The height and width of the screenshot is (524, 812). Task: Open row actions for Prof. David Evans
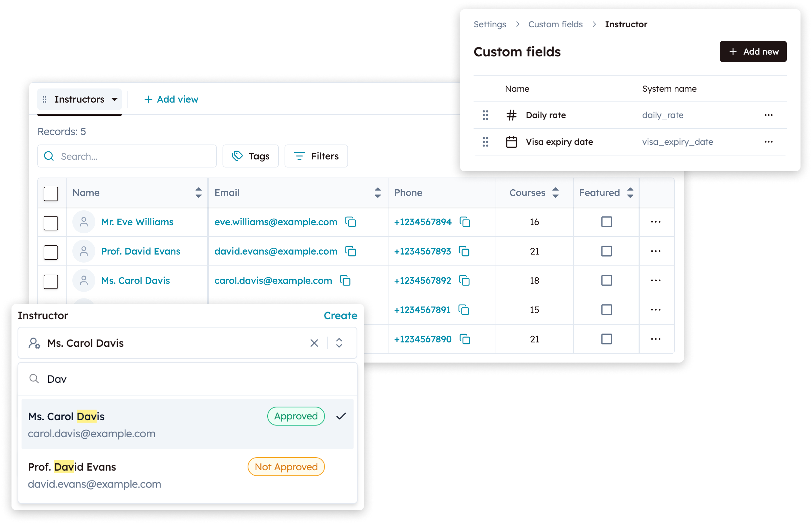[x=656, y=251]
